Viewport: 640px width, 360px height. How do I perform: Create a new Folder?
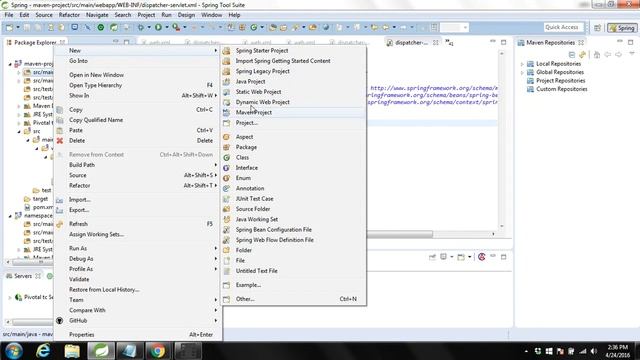pos(293,250)
